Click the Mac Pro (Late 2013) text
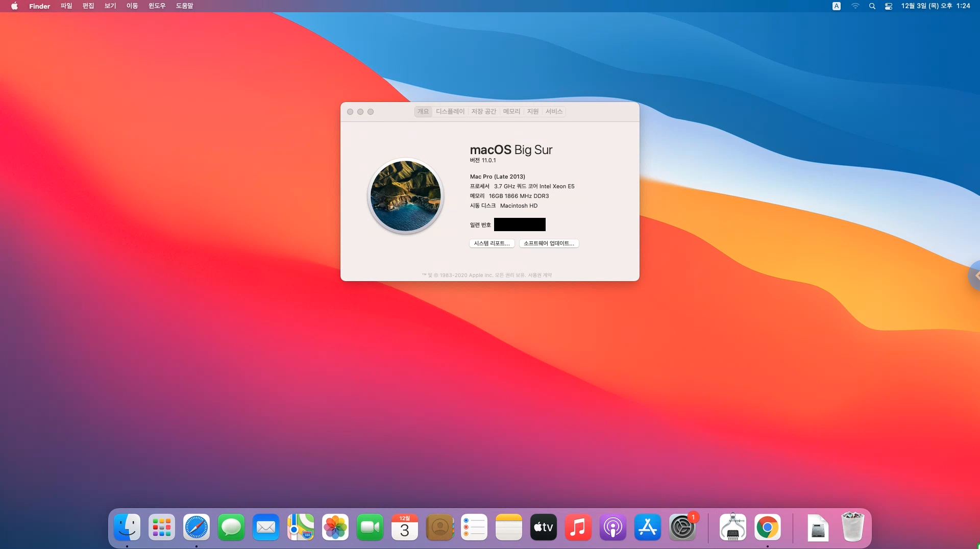980x549 pixels. pyautogui.click(x=498, y=177)
